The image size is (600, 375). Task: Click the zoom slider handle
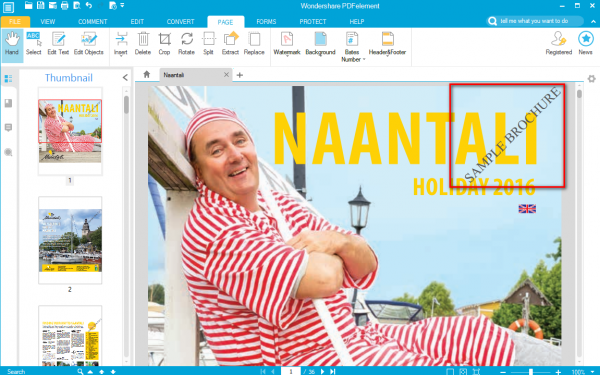pos(531,372)
